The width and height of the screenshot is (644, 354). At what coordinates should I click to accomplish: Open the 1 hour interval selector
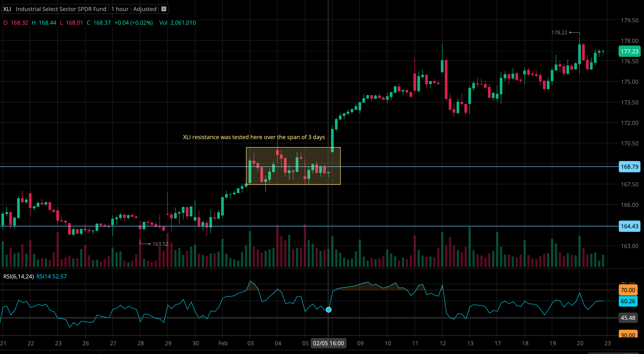click(x=120, y=9)
